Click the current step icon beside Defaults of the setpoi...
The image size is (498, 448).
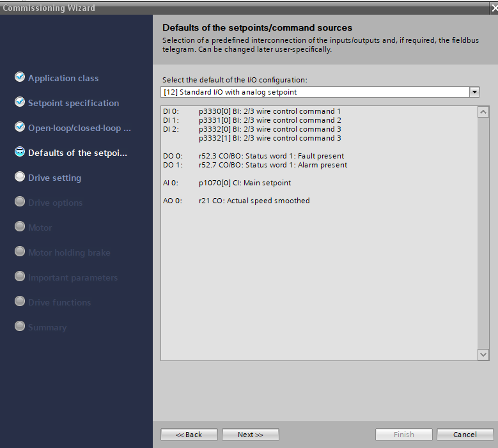[x=20, y=151]
